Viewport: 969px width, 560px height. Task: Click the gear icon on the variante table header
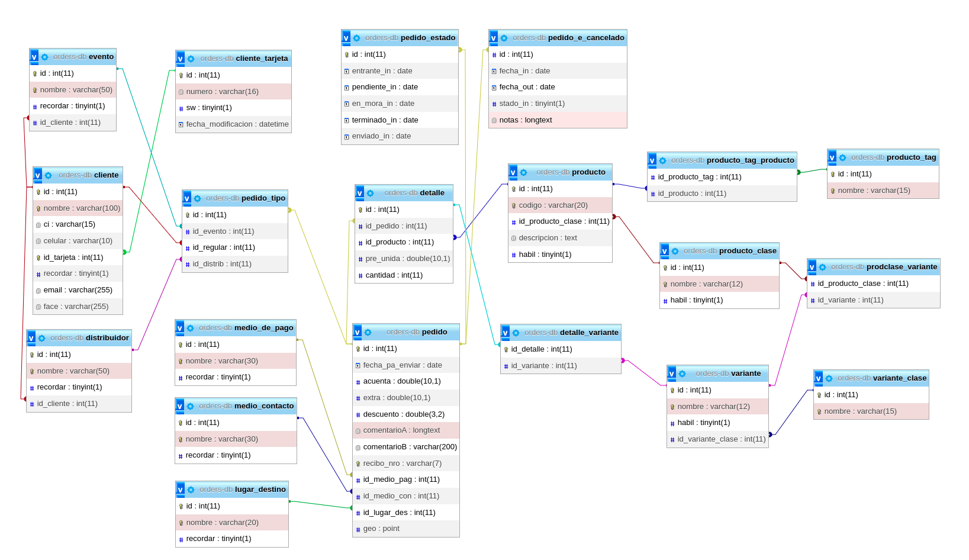682,373
